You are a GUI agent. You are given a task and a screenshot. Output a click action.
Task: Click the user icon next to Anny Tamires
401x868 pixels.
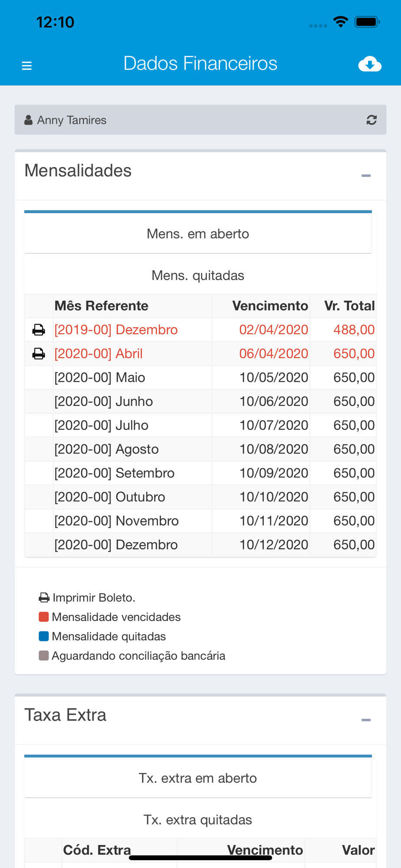28,120
